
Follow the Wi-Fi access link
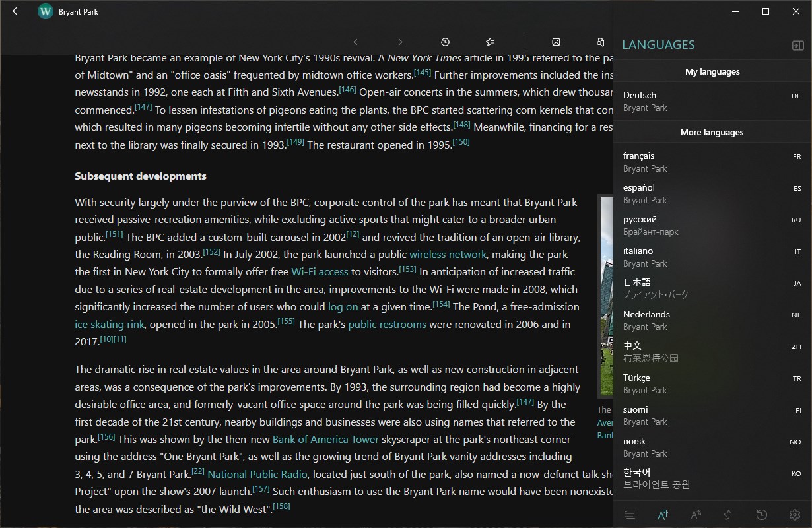pos(320,271)
